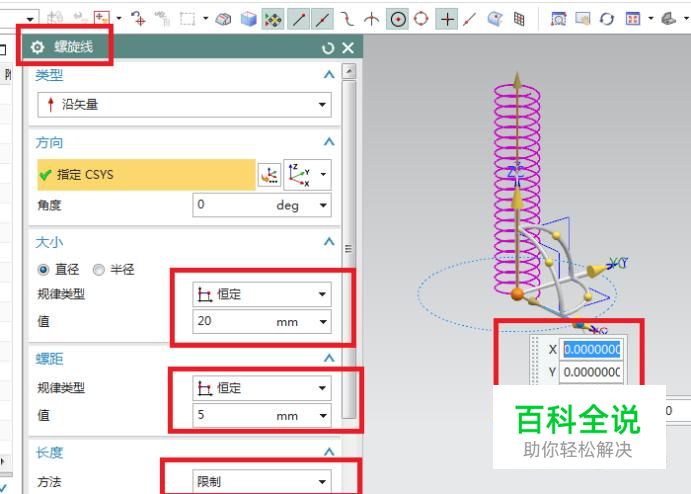Screen dimensions: 691x494
Task: Open dropdown beside the selection plus icon
Action: 119,19
